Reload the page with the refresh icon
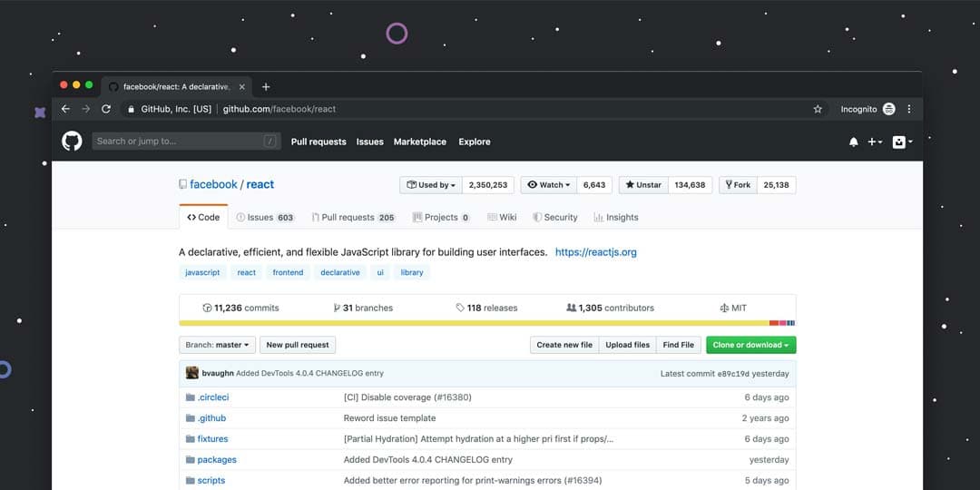 [106, 109]
